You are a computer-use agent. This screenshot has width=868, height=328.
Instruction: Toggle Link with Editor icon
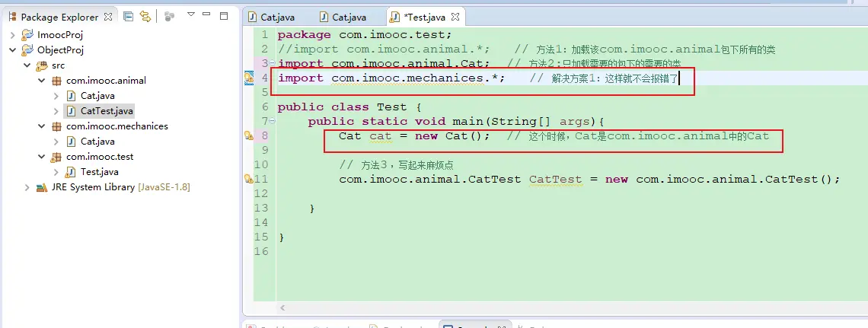coord(145,17)
